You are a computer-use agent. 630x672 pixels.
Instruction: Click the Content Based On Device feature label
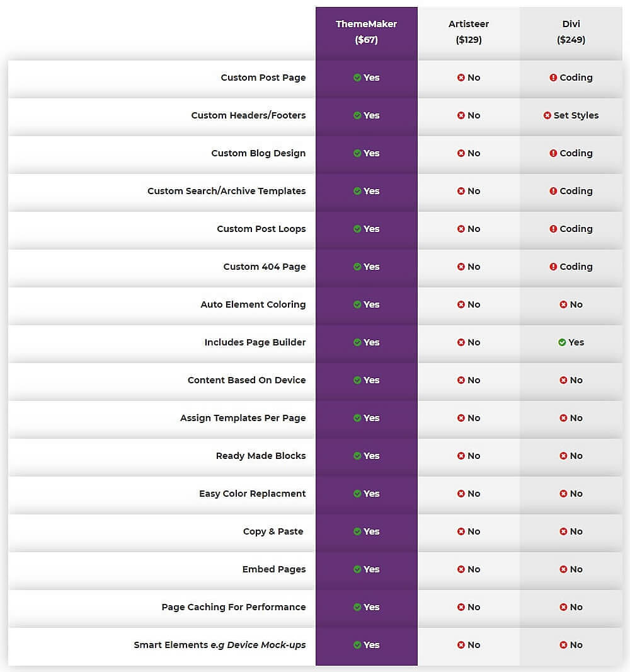click(247, 380)
